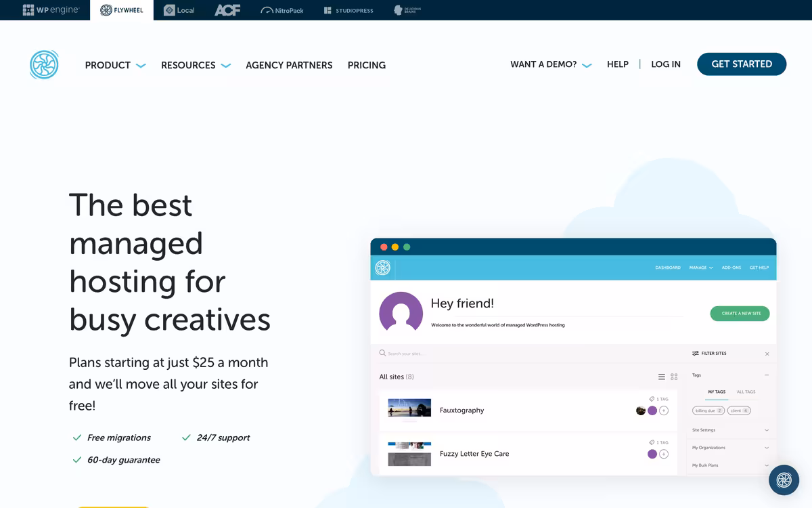
Task: Open the Fuzzy Letter Eye Care thumbnail
Action: (x=409, y=454)
